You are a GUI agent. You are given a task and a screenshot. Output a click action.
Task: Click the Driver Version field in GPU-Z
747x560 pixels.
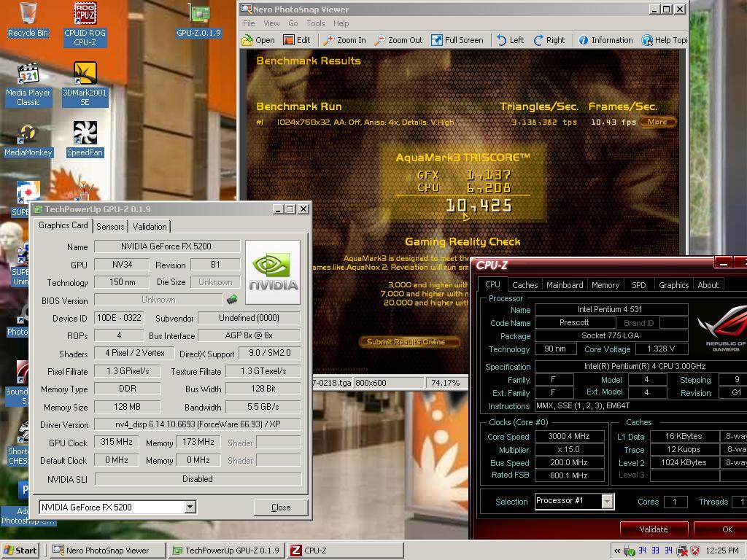tap(198, 424)
